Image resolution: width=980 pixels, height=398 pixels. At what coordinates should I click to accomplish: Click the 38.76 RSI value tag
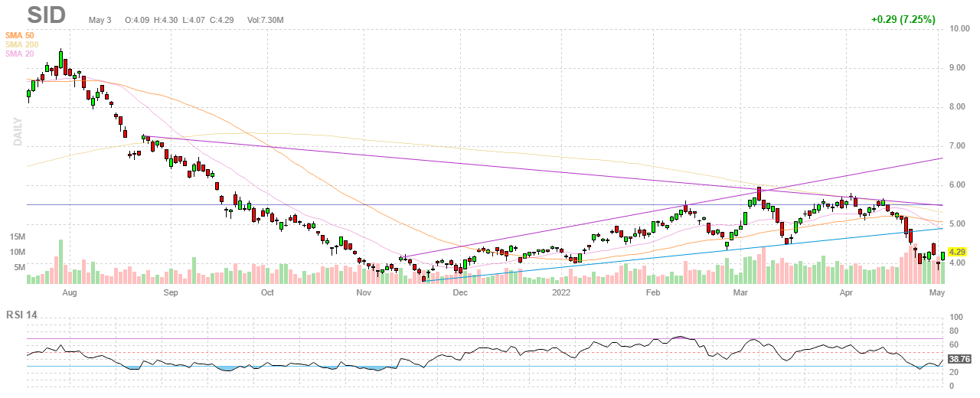(959, 358)
